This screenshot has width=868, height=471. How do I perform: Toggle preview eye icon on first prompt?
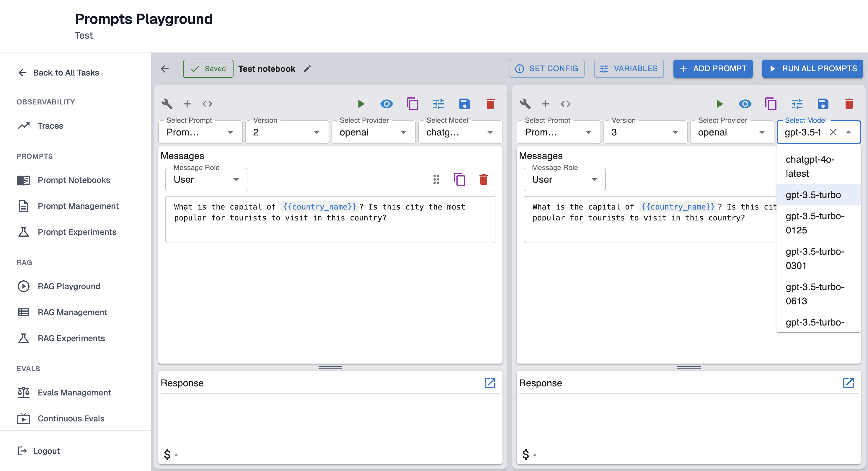pyautogui.click(x=386, y=104)
